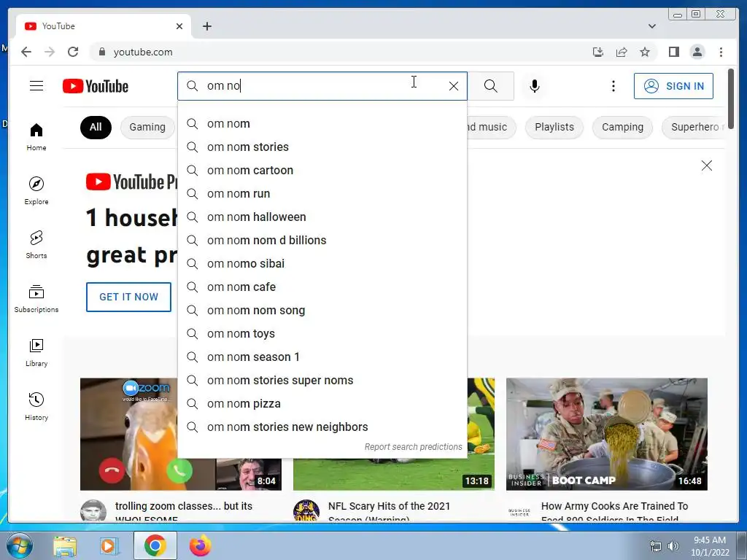Open the NFL Scary Hits video title
This screenshot has width=747, height=560.
[389, 511]
